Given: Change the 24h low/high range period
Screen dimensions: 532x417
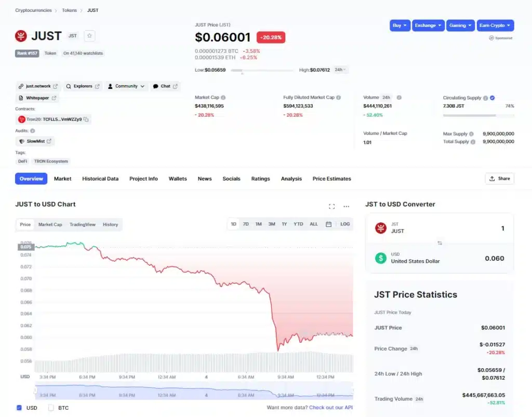Looking at the screenshot, I should tap(340, 70).
